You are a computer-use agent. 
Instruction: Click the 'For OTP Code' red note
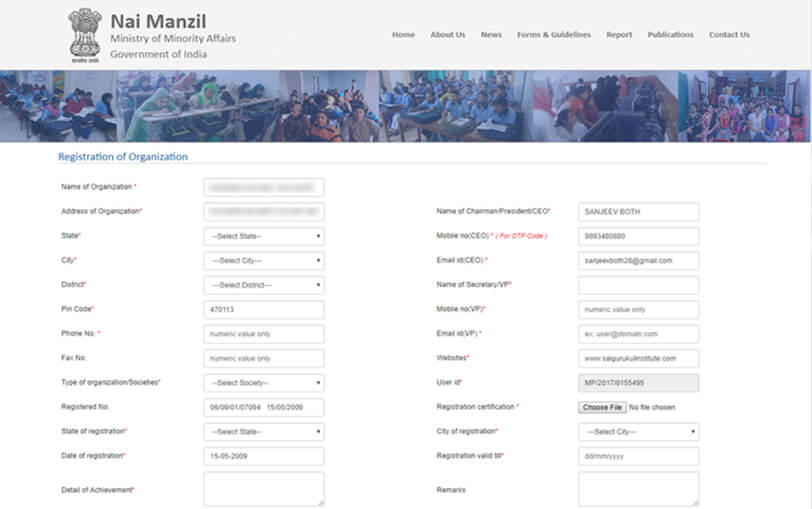(521, 236)
